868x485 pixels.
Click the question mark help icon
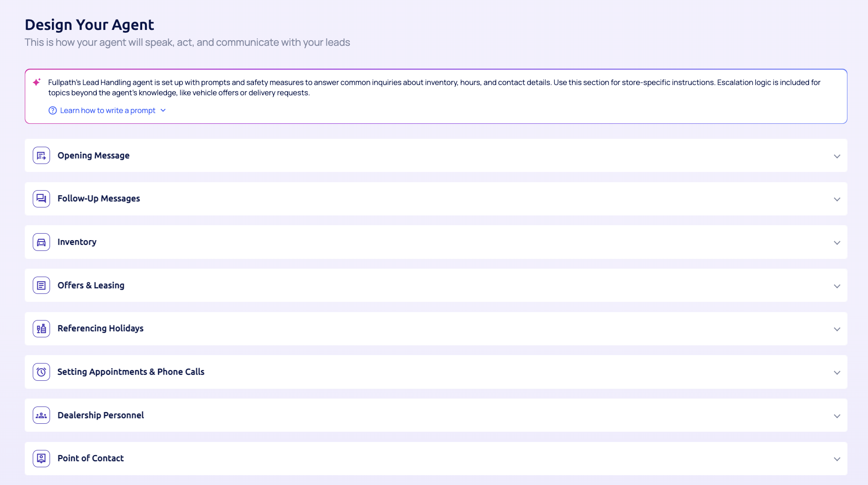tap(52, 111)
